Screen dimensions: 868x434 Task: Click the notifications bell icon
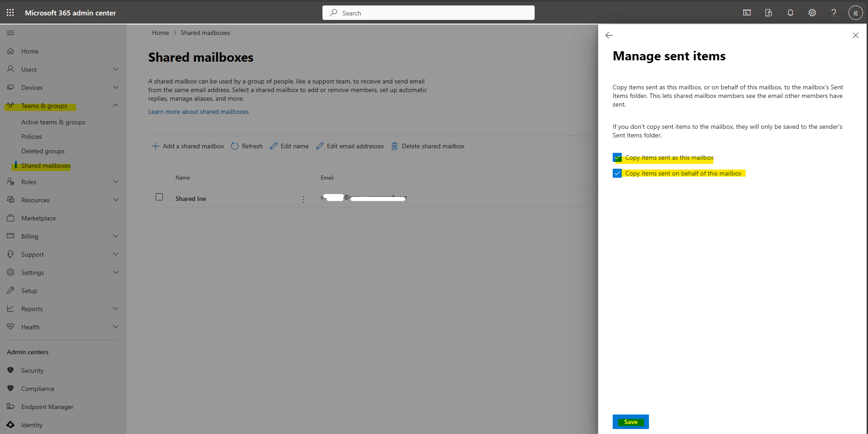(x=790, y=12)
